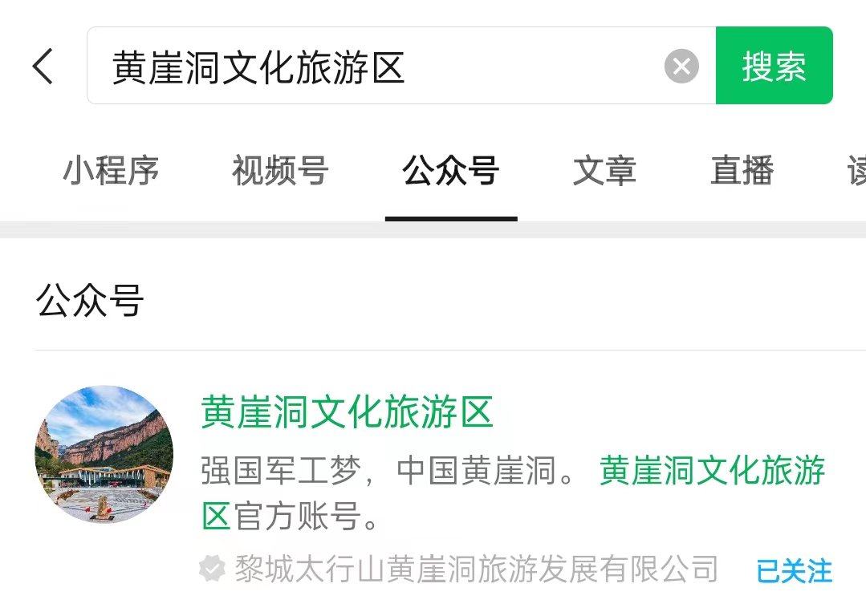The height and width of the screenshot is (616, 866).
Task: Click the verified badge icon
Action: click(x=212, y=569)
